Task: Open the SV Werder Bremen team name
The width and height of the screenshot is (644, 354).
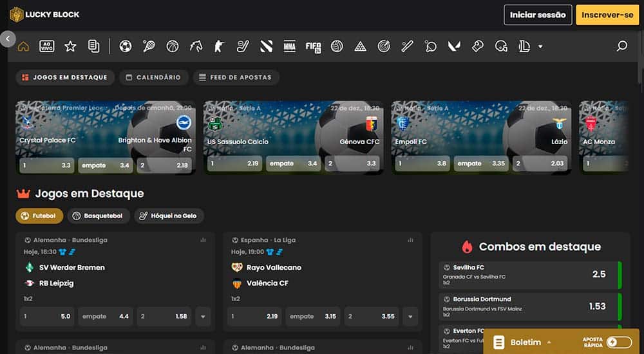Action: point(72,268)
